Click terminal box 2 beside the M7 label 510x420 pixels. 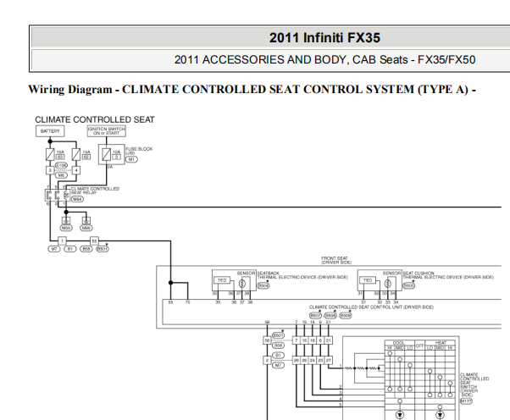267,360
